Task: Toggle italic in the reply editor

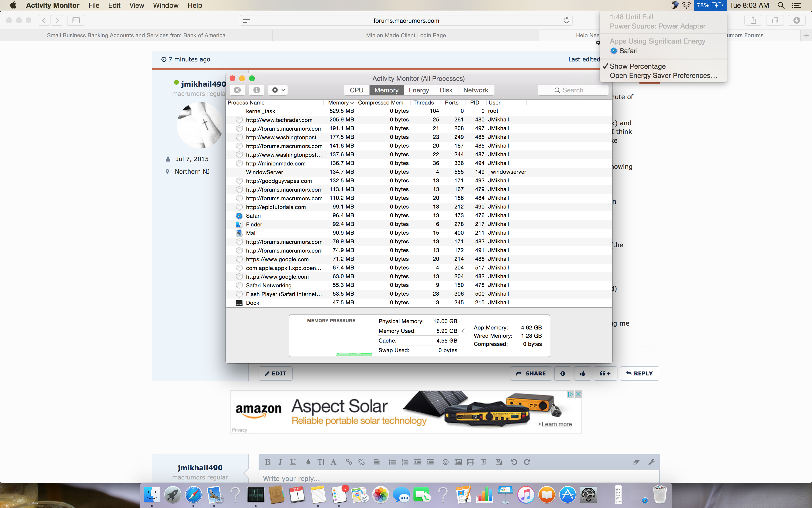Action: point(280,462)
